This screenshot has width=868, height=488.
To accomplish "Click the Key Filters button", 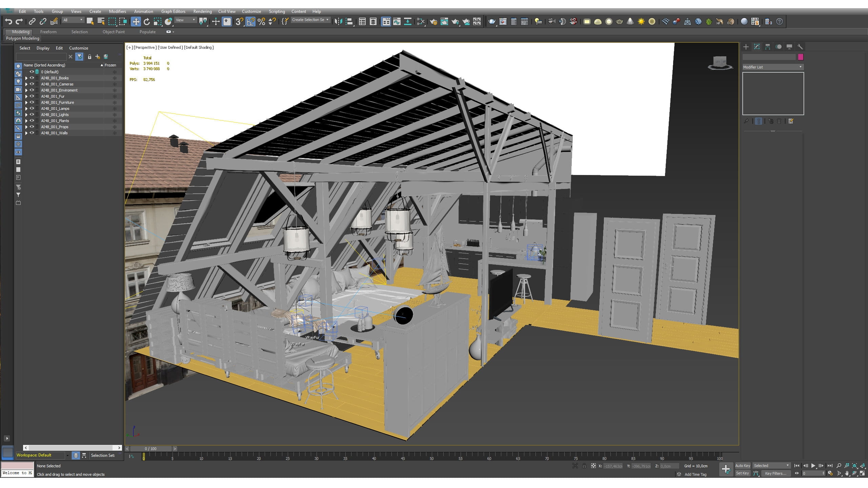I will pos(775,473).
